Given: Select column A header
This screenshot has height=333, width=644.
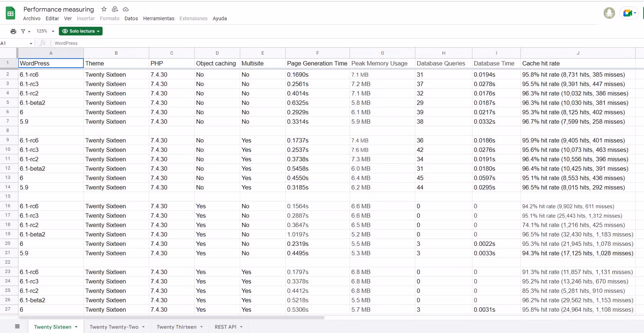Looking at the screenshot, I should coord(51,53).
